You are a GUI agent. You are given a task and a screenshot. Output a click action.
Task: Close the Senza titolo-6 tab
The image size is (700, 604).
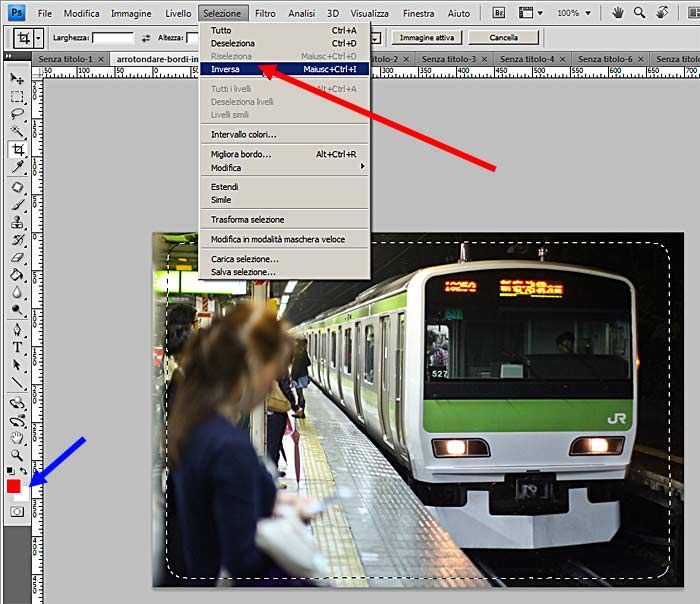point(641,59)
